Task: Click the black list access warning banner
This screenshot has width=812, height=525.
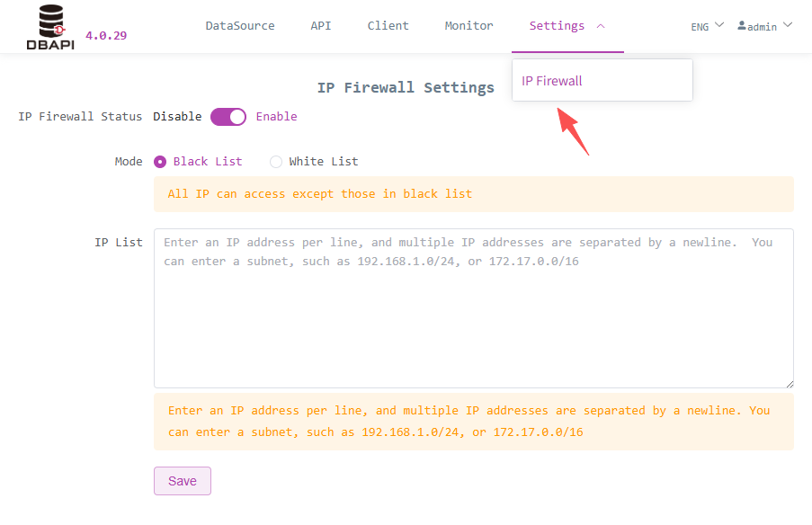Action: 475,193
